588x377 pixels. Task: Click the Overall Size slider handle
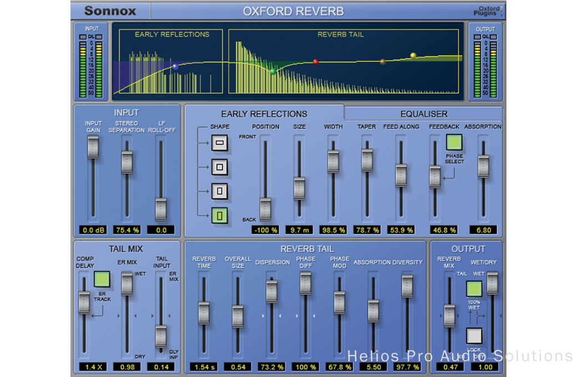click(x=238, y=317)
